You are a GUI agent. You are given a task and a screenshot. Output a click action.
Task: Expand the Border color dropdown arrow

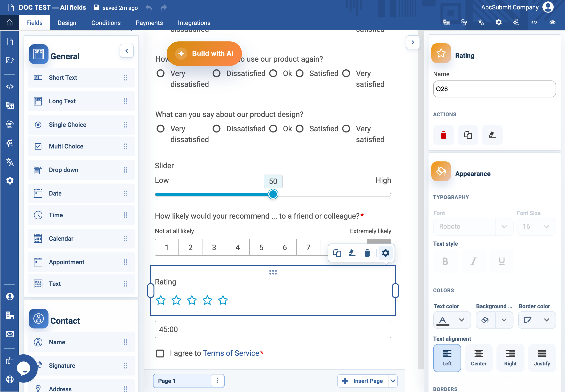[547, 320]
